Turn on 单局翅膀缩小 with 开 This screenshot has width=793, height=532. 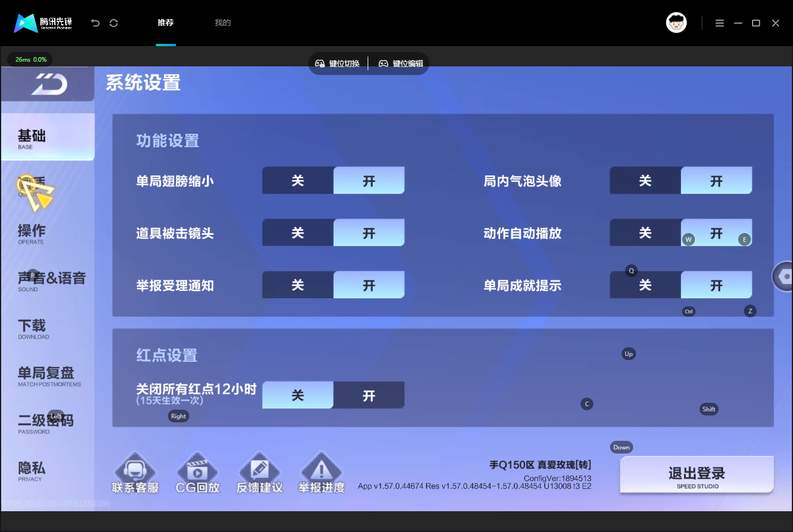(x=369, y=181)
